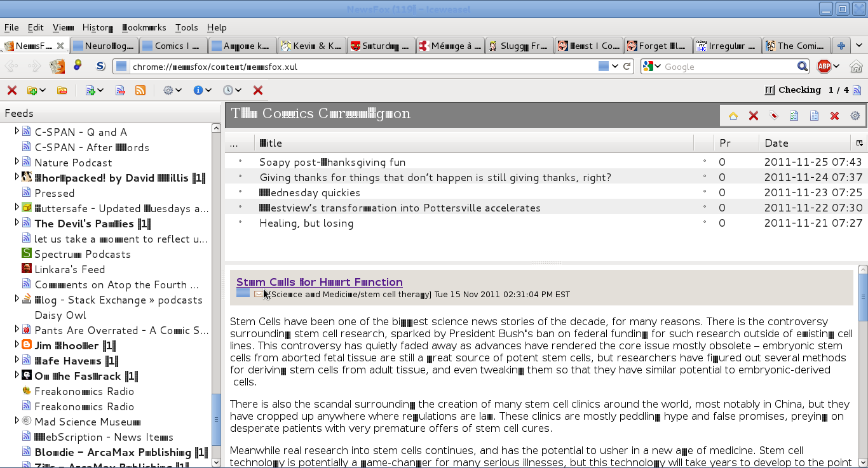Image resolution: width=868 pixels, height=468 pixels.
Task: Click the red tag icon in article toolbar
Action: point(773,116)
